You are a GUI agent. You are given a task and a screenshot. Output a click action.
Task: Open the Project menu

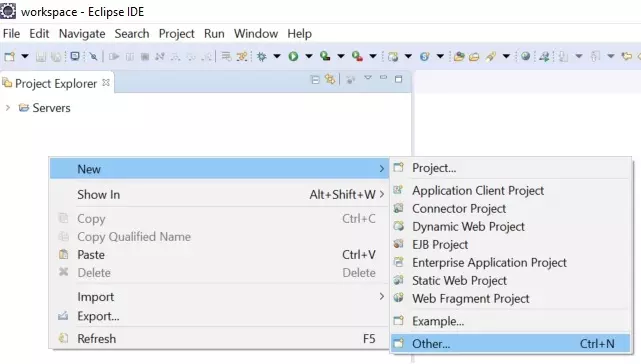(x=176, y=34)
